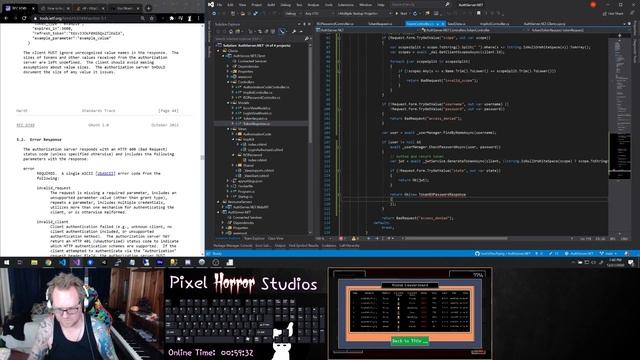Screen dimensions: 640x360
Task: Open the Windows Start menu
Action: (x=7, y=262)
